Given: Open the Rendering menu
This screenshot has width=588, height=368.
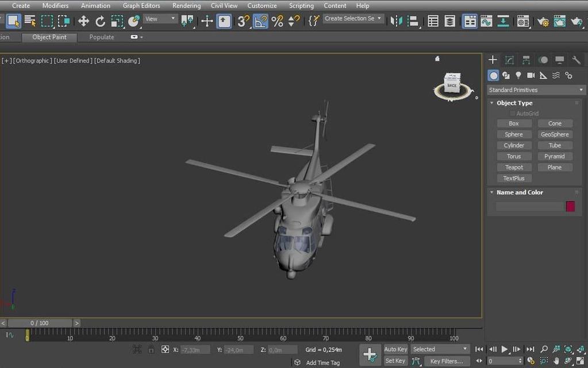Looking at the screenshot, I should click(186, 6).
